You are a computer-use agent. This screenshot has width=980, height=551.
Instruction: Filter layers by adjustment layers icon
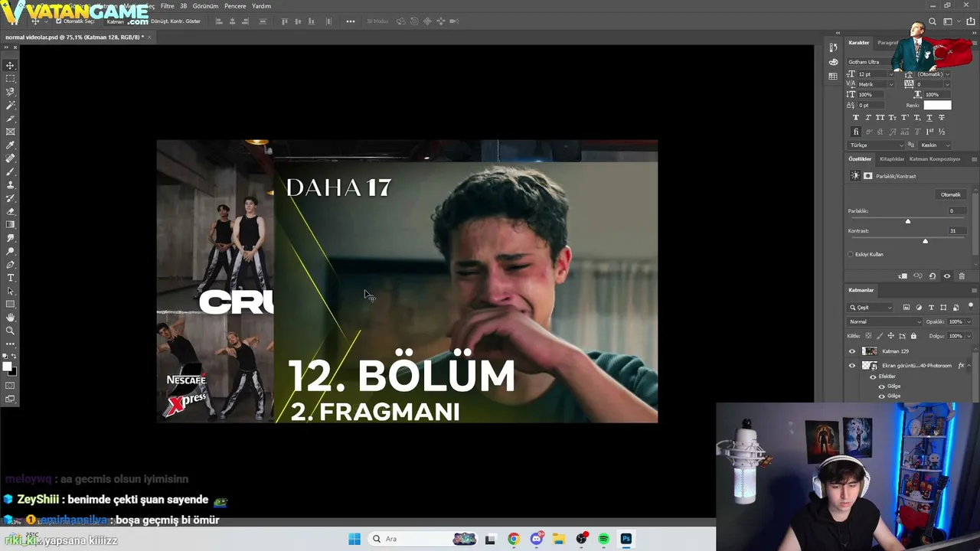(x=919, y=308)
